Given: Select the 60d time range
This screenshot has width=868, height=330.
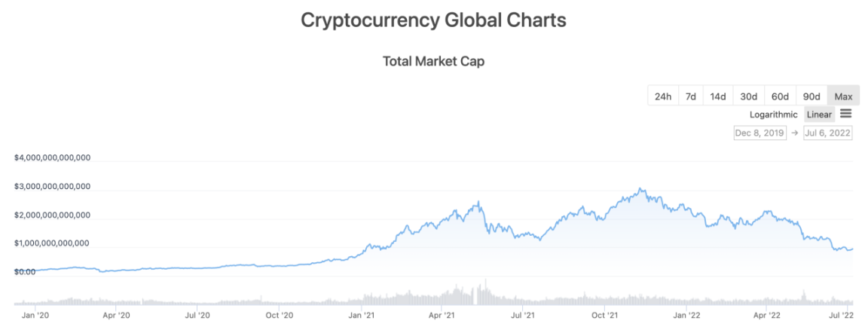Looking at the screenshot, I should pyautogui.click(x=780, y=96).
